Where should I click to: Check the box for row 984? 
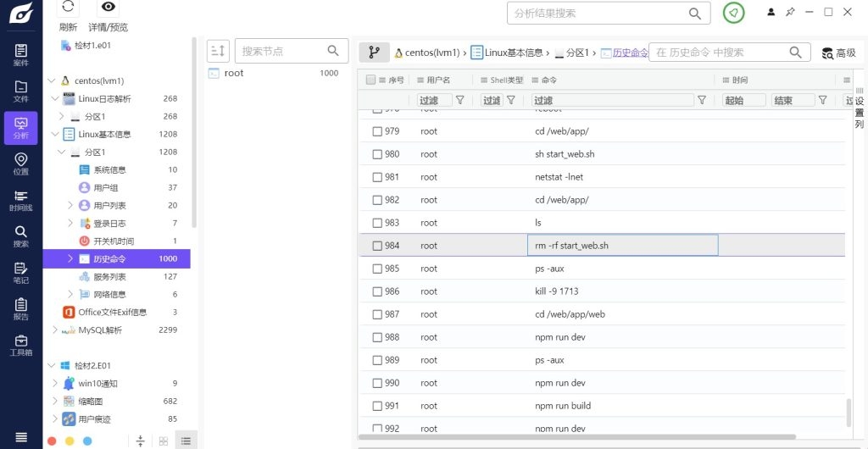coord(378,246)
